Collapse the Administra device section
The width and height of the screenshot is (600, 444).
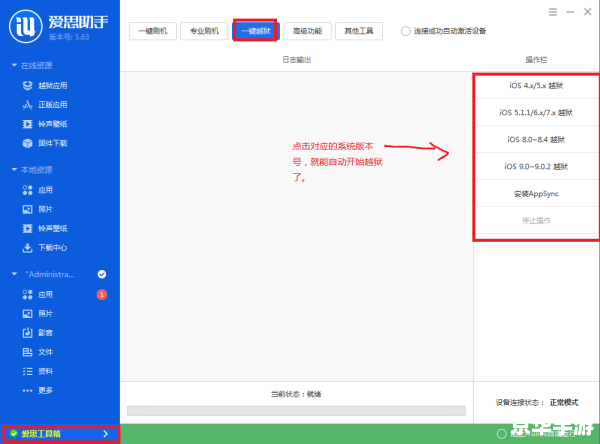pyautogui.click(x=14, y=274)
